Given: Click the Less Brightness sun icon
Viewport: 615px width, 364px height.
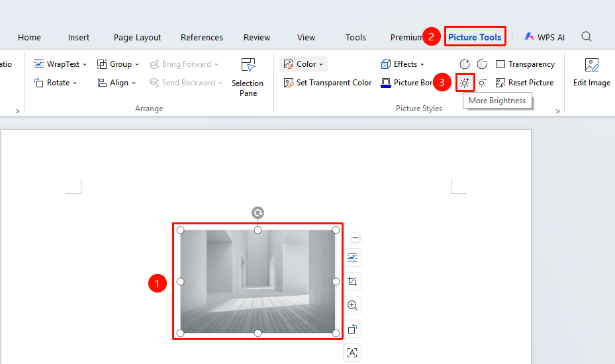Looking at the screenshot, I should coord(482,83).
